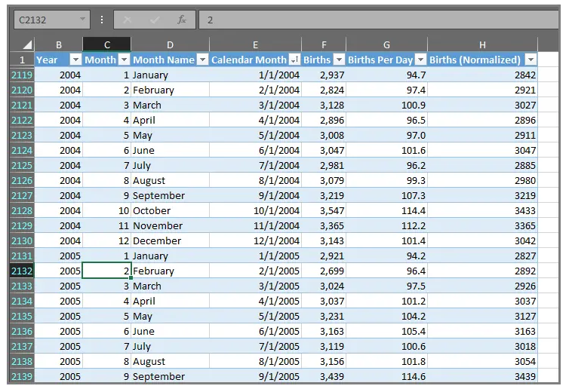Viewport: 569px width, 392px height.
Task: Click normalized births value 3042
Action: (x=483, y=240)
